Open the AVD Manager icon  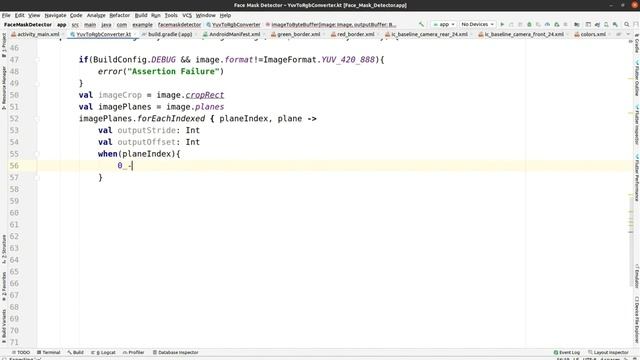(x=606, y=24)
